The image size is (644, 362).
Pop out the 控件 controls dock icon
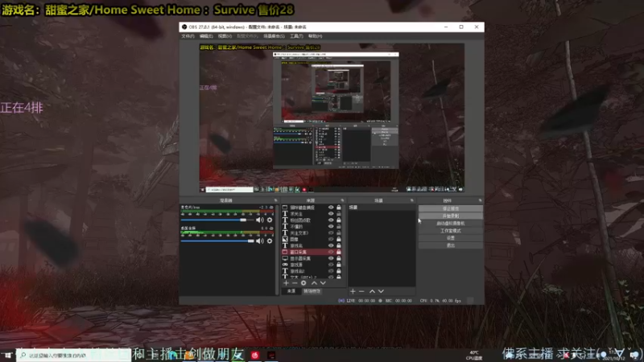pyautogui.click(x=480, y=200)
